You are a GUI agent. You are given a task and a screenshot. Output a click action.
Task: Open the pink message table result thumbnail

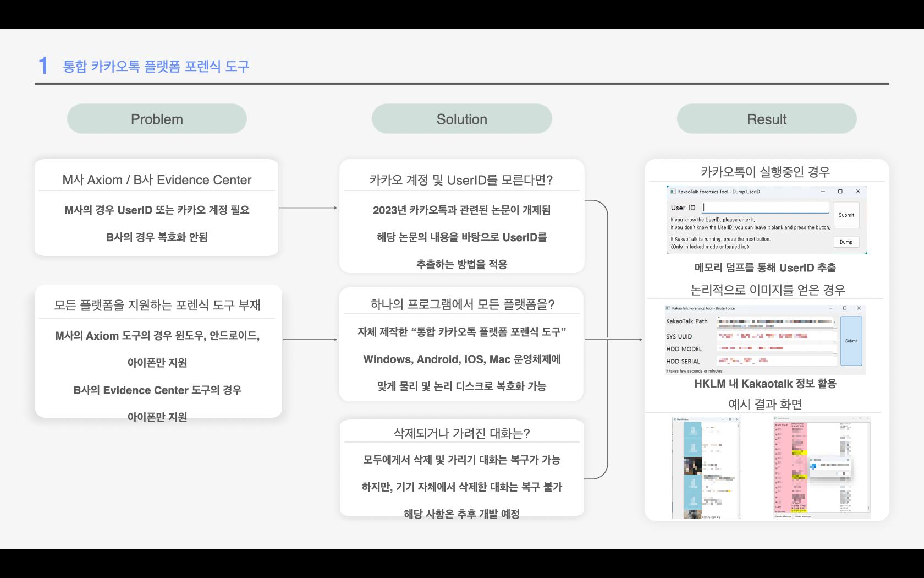pos(822,468)
